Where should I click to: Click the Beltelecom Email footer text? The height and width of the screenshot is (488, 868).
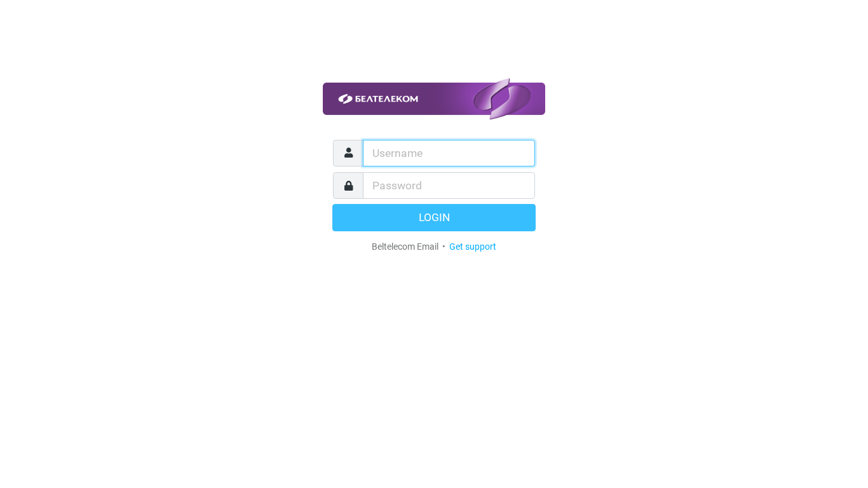405,247
